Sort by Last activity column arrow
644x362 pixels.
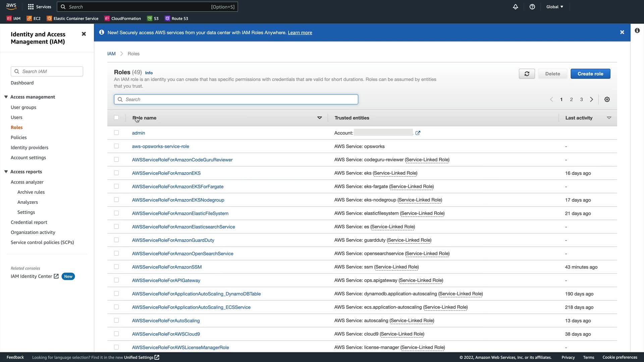pyautogui.click(x=609, y=118)
